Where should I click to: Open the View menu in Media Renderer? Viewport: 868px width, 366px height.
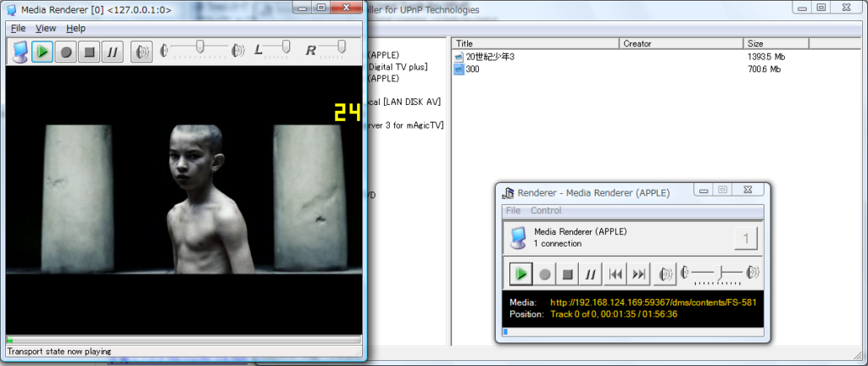[x=46, y=28]
